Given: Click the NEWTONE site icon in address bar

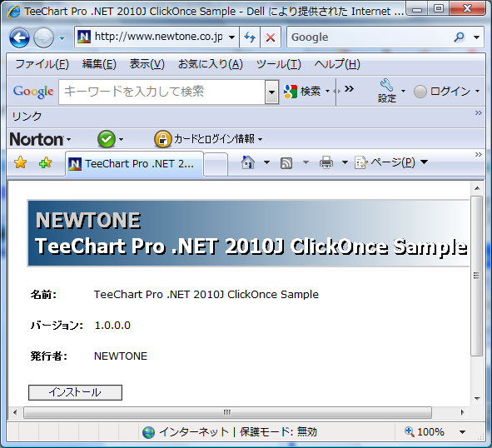Looking at the screenshot, I should point(84,37).
